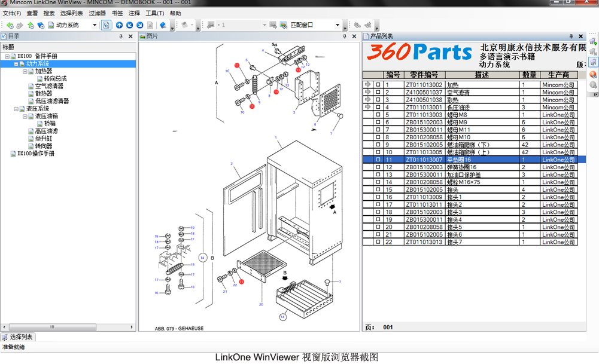Follow the arrow link on row 4 低压油滤

(x=367, y=107)
